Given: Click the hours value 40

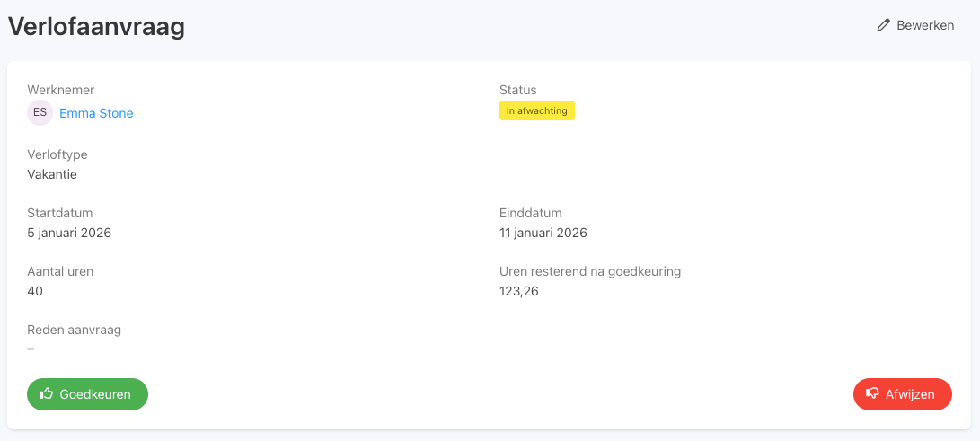Looking at the screenshot, I should tap(35, 291).
